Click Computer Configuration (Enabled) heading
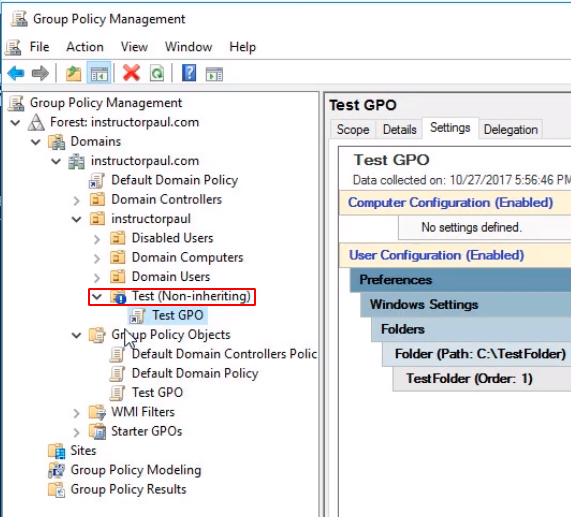The height and width of the screenshot is (517, 571). coord(450,202)
